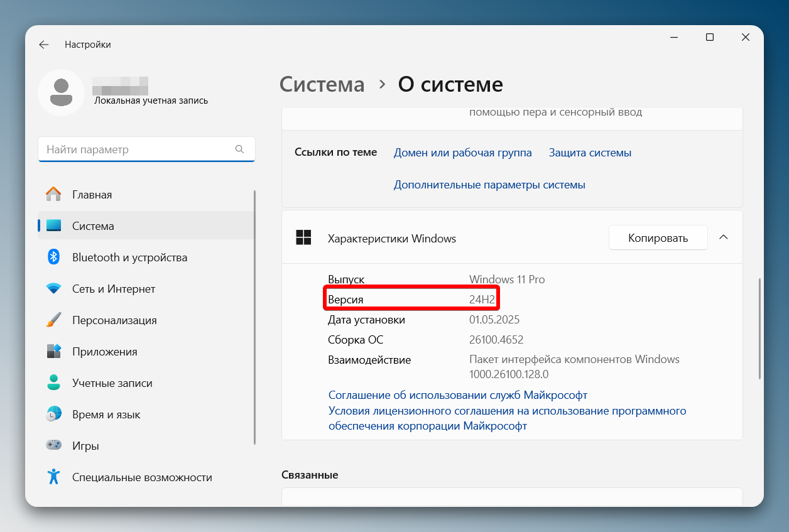Click the back arrow in Настройки
Image resolution: width=789 pixels, height=532 pixels.
(x=43, y=44)
